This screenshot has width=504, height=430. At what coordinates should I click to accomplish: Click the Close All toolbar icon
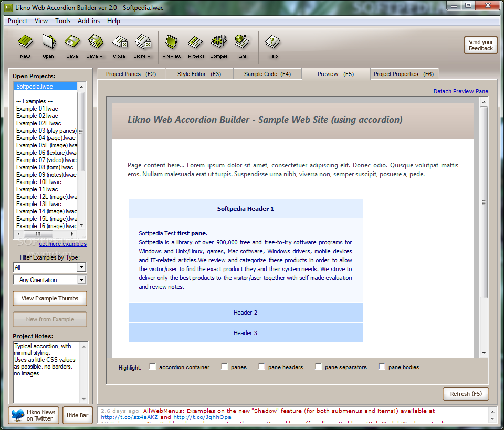(x=143, y=41)
